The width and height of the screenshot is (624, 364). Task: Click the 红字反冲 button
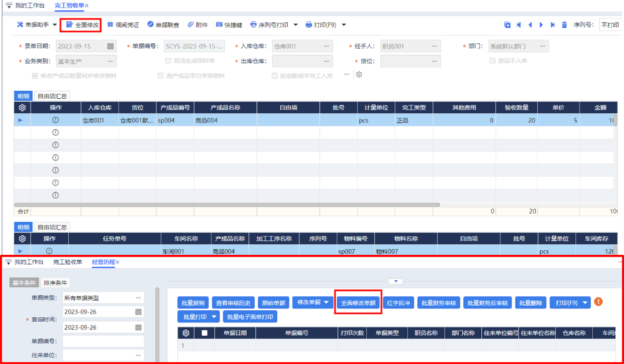(x=401, y=302)
